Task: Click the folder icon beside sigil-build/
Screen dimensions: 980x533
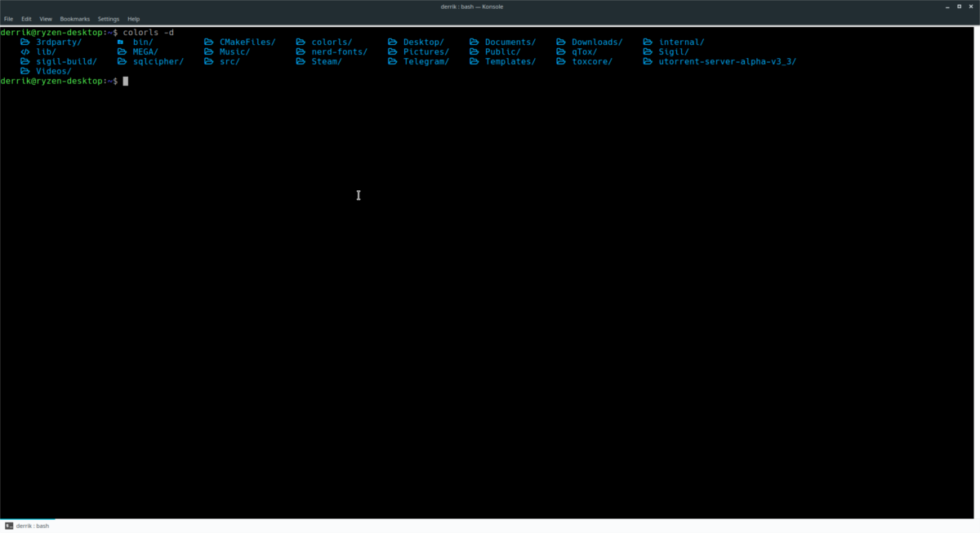Action: pos(24,62)
